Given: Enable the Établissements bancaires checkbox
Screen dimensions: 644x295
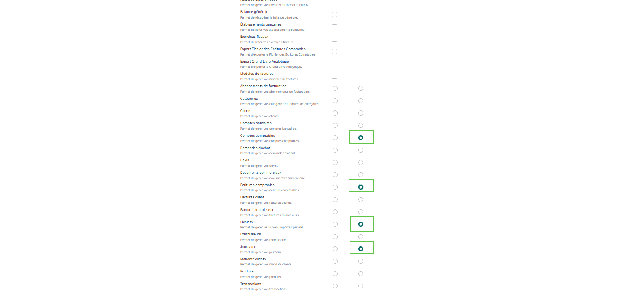Looking at the screenshot, I should pos(335,27).
